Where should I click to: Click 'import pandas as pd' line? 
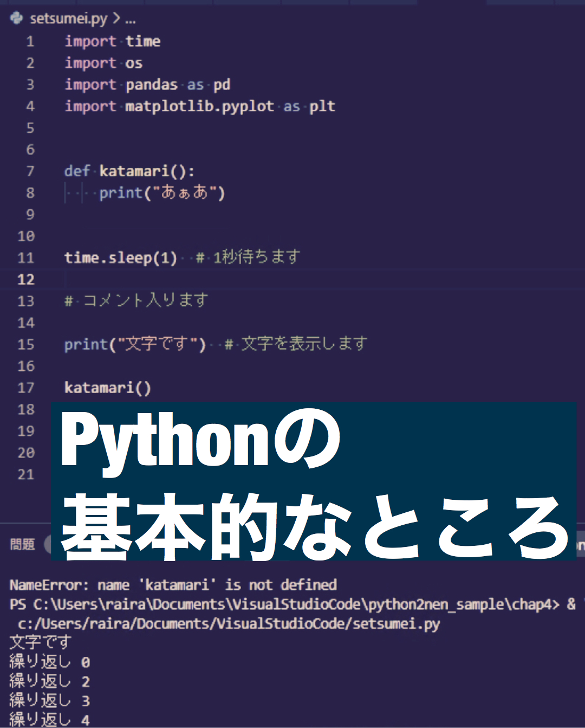click(147, 85)
